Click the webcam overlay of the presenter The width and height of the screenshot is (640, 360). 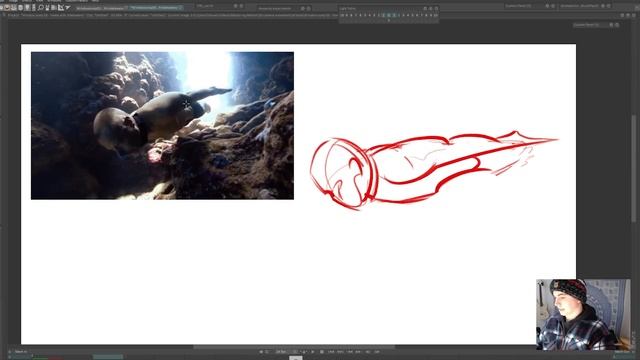583,314
